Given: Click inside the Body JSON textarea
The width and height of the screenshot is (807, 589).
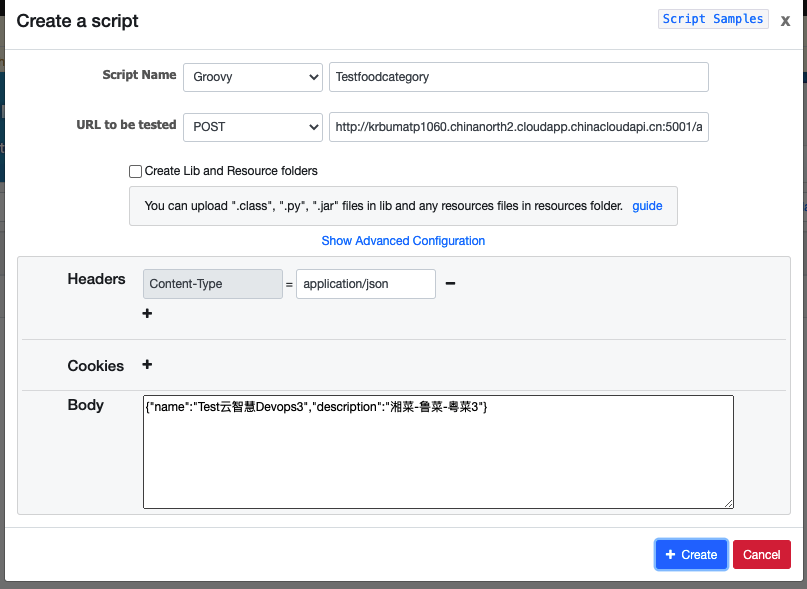Looking at the screenshot, I should point(438,452).
